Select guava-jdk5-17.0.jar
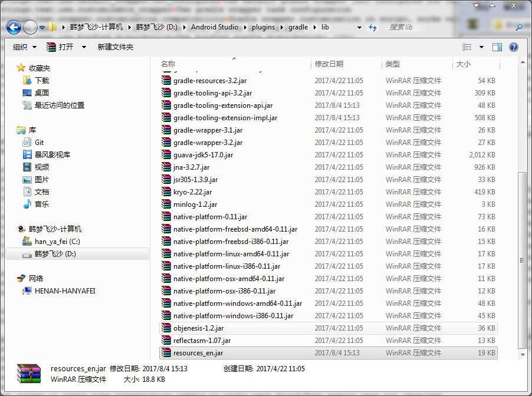 (x=203, y=155)
